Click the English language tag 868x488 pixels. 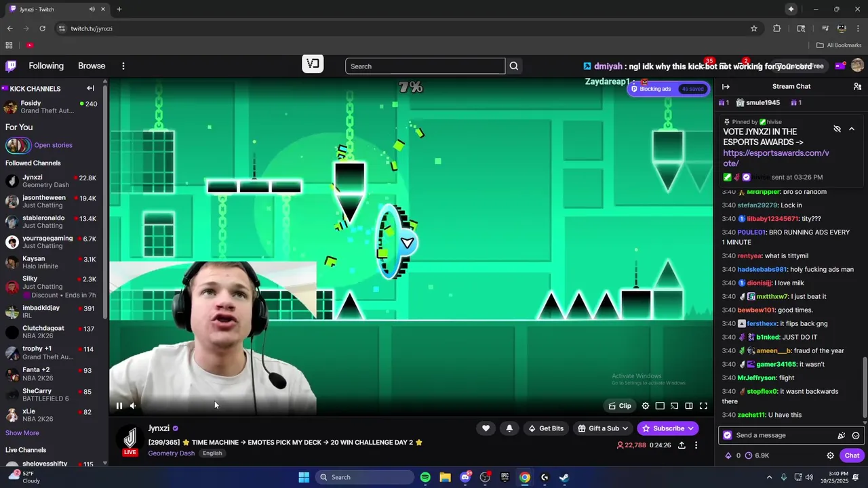[x=212, y=453]
